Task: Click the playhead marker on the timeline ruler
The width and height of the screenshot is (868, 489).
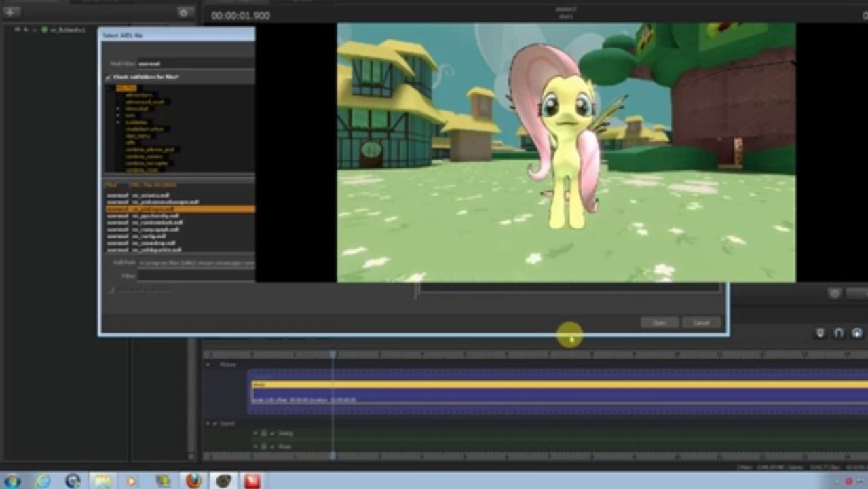Action: coord(333,355)
